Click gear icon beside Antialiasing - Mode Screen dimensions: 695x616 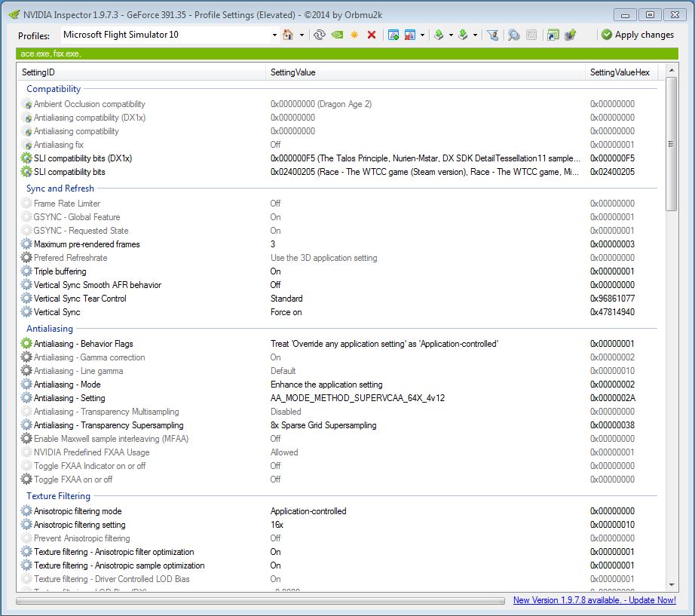point(26,385)
